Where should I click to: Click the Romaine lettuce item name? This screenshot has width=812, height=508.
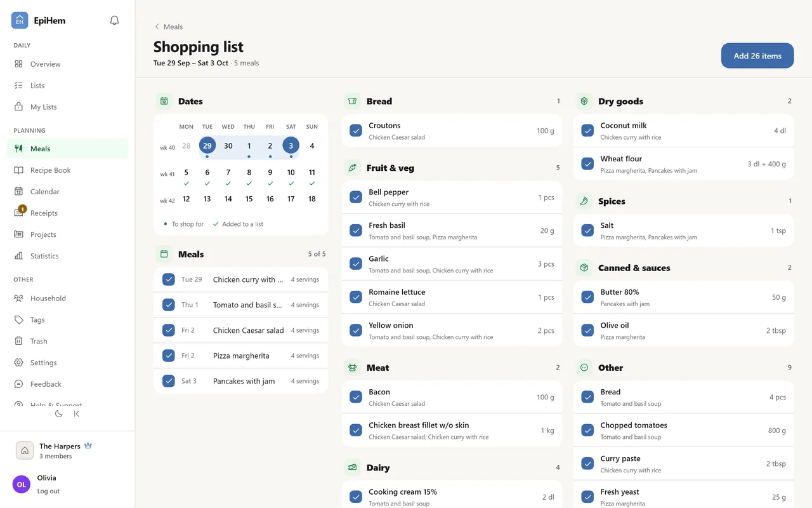click(397, 292)
